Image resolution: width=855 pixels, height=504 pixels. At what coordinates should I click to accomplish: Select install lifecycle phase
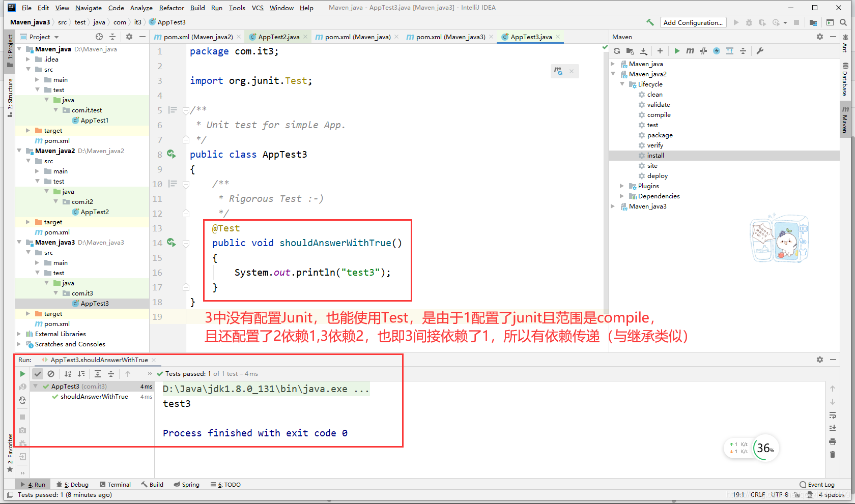coord(655,156)
